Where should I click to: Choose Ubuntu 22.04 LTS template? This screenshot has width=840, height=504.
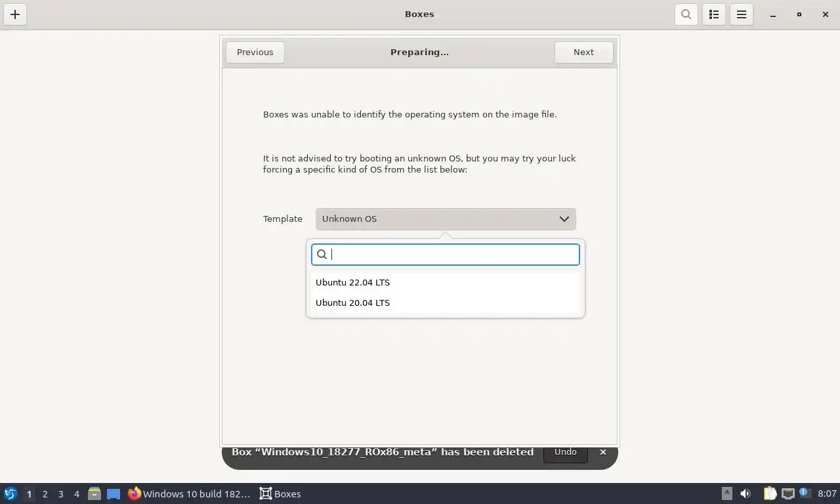[x=446, y=282]
